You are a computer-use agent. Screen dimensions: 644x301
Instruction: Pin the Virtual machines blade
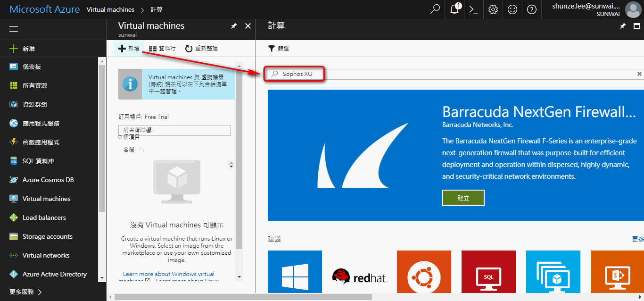[234, 26]
